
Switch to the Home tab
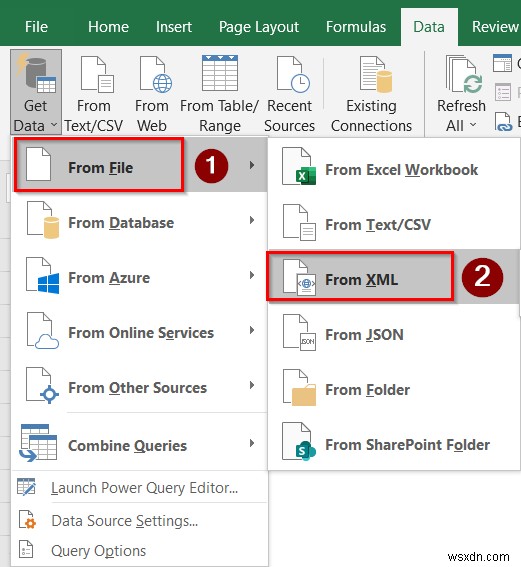pos(108,27)
